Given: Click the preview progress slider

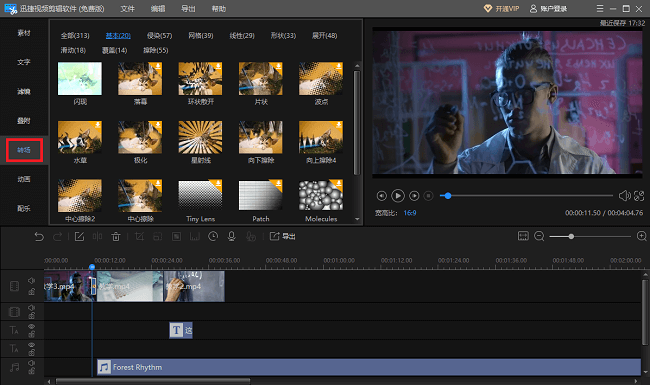Looking at the screenshot, I should click(526, 196).
